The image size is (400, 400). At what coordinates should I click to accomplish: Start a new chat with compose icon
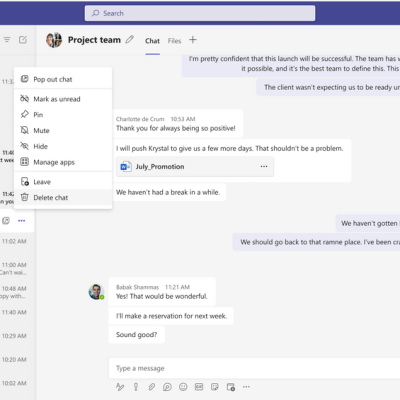[x=23, y=40]
